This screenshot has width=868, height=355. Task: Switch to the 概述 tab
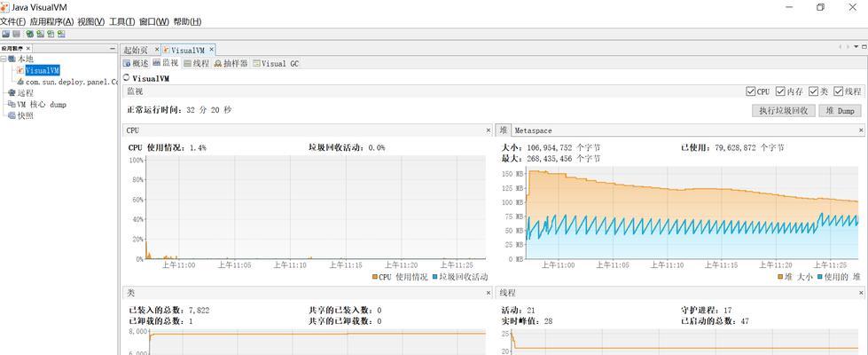136,63
